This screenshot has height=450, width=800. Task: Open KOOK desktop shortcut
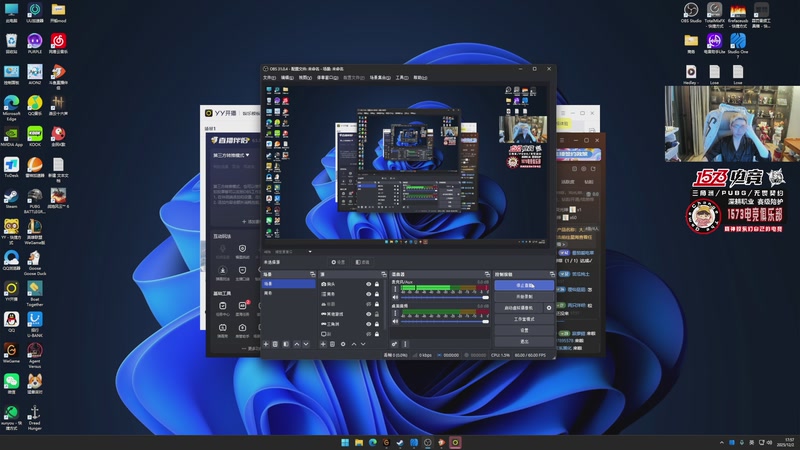[35, 137]
